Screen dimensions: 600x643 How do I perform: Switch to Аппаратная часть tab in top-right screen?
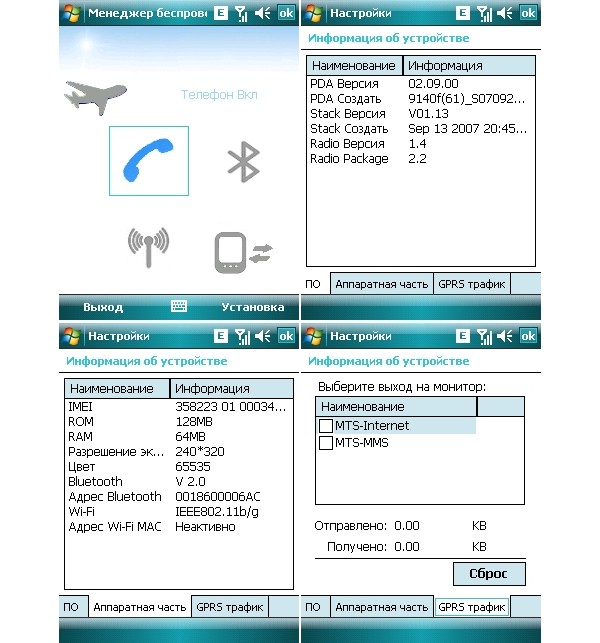(381, 284)
